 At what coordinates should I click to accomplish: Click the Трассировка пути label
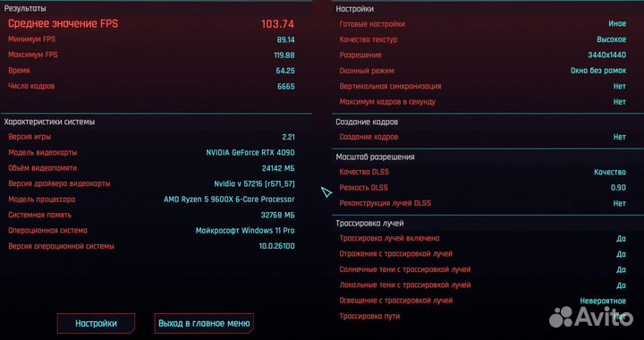point(369,317)
